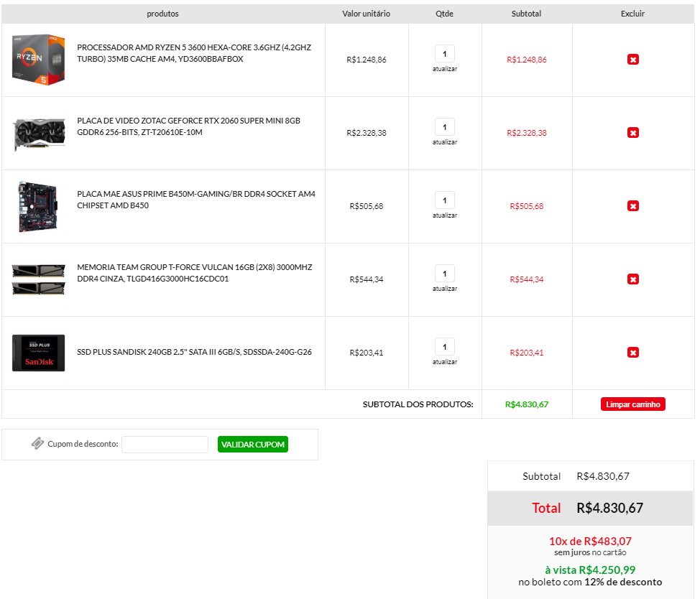
Task: Click the red subtotal R$544,34
Action: [x=526, y=279]
